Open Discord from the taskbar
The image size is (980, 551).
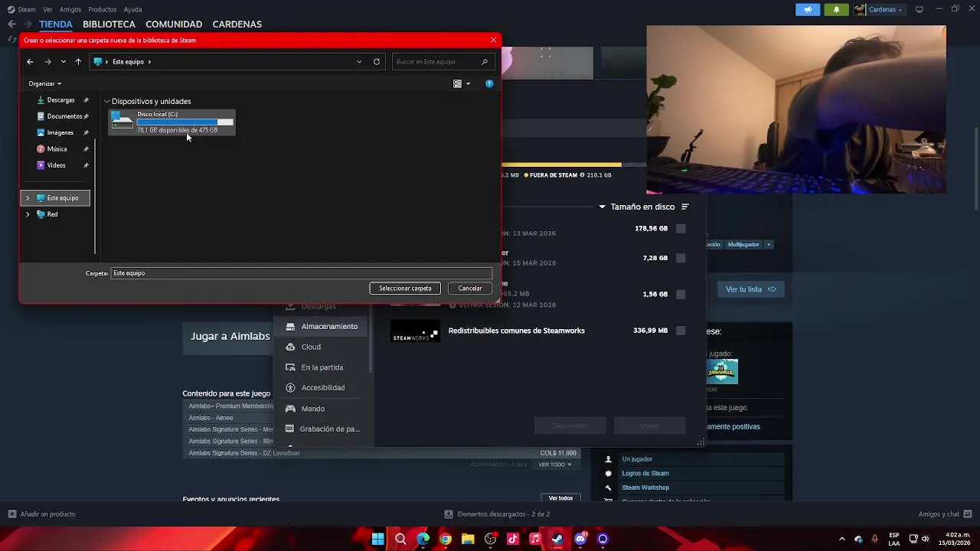pyautogui.click(x=580, y=539)
